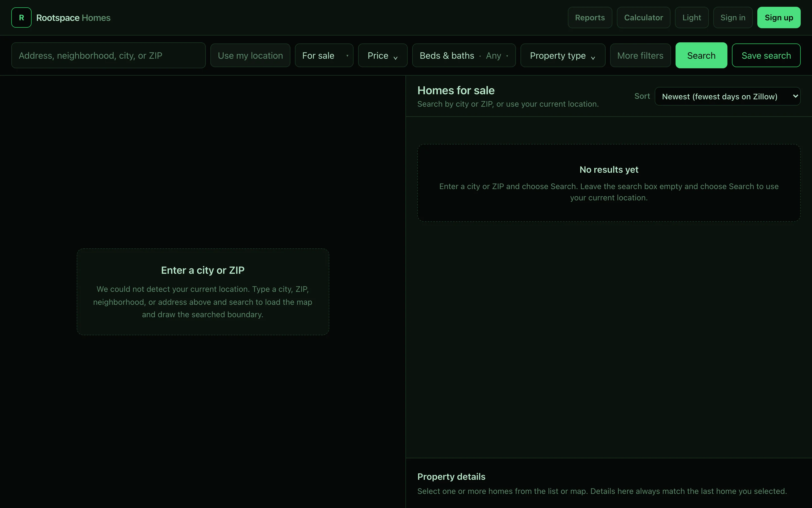Click the 'Property details' heading
The width and height of the screenshot is (812, 508).
pyautogui.click(x=451, y=476)
